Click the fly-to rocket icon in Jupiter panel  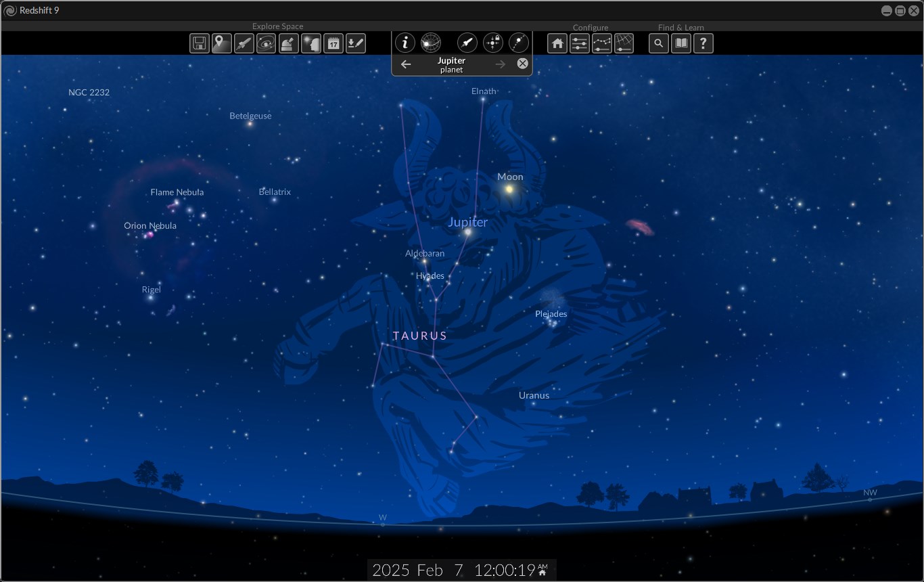pyautogui.click(x=467, y=43)
